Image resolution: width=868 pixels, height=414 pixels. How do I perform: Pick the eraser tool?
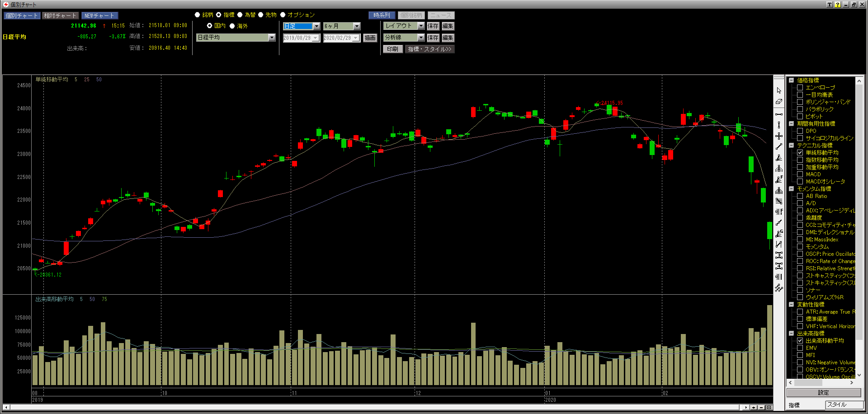point(778,102)
